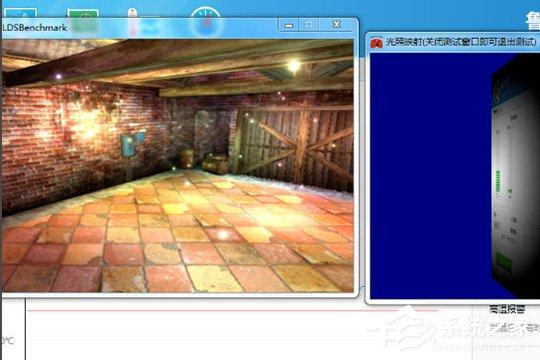
Task: Maximize the LDSBenchmark window
Action: (309, 25)
